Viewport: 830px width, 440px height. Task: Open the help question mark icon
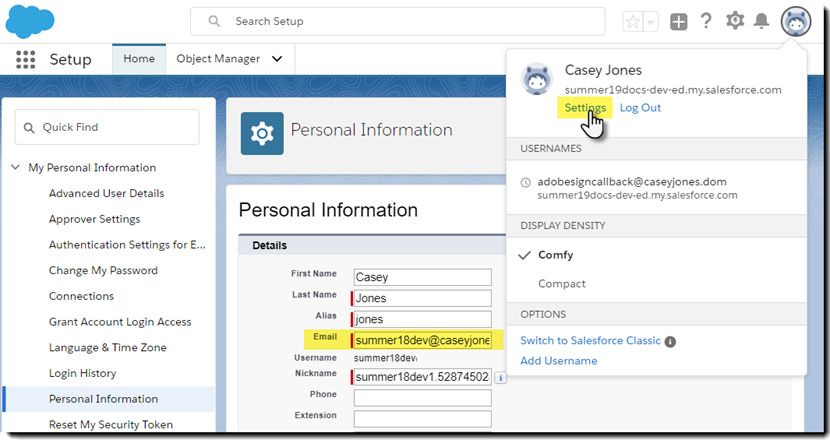pyautogui.click(x=706, y=21)
